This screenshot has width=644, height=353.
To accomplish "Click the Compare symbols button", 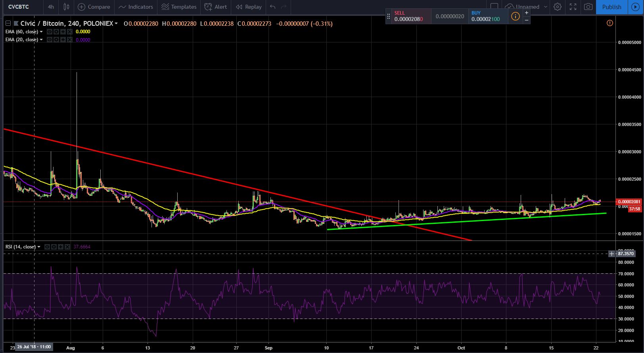I will coord(94,7).
